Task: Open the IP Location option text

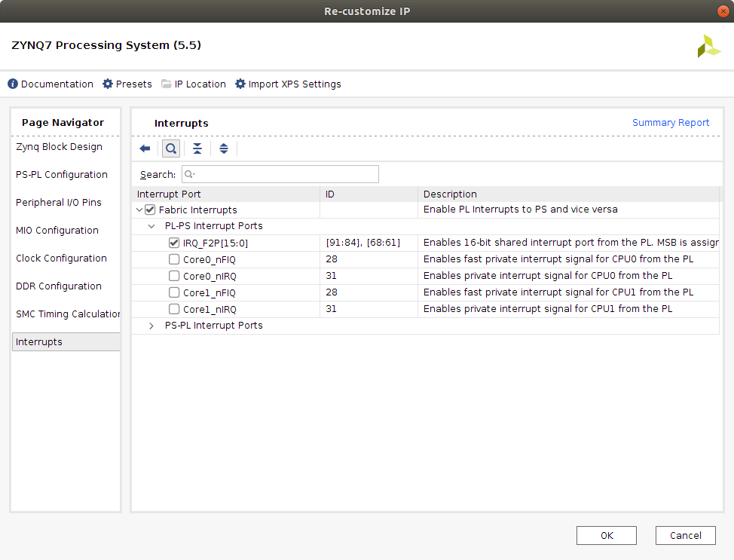Action: 200,84
